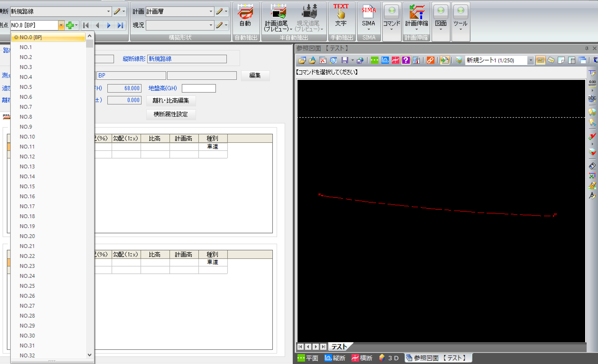Click the 68.000 plan height field

(124, 88)
